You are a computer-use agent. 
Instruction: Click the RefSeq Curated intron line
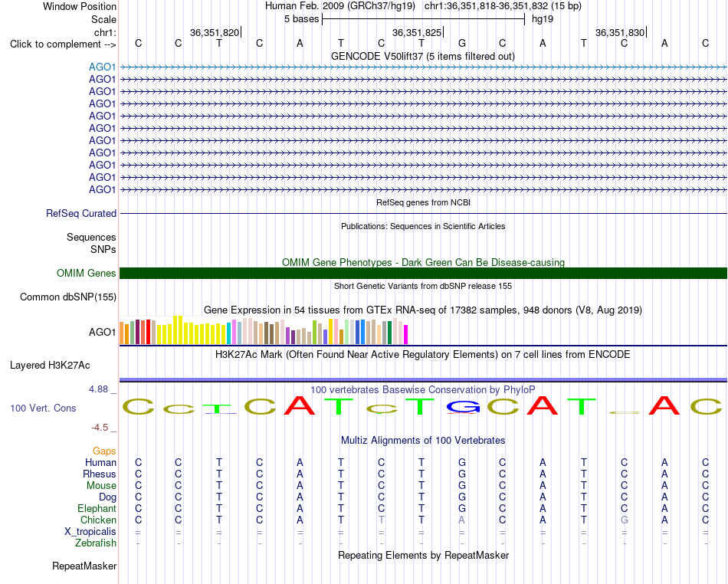tap(423, 214)
